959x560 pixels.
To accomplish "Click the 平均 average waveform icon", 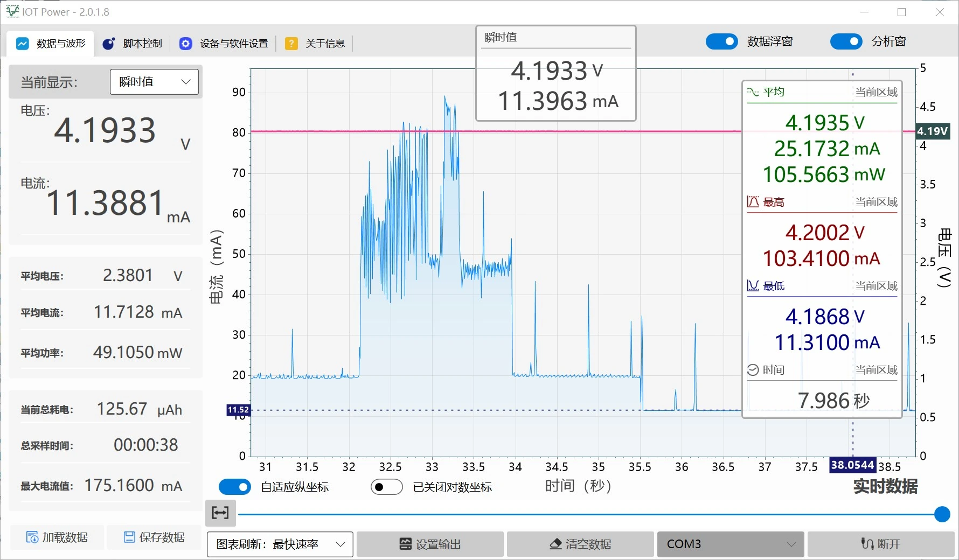I will [x=752, y=92].
